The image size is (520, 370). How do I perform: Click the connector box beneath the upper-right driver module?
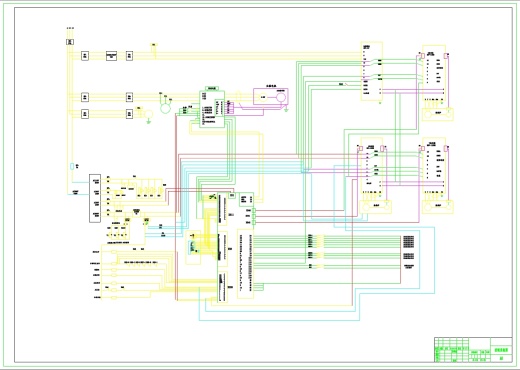[x=438, y=114]
